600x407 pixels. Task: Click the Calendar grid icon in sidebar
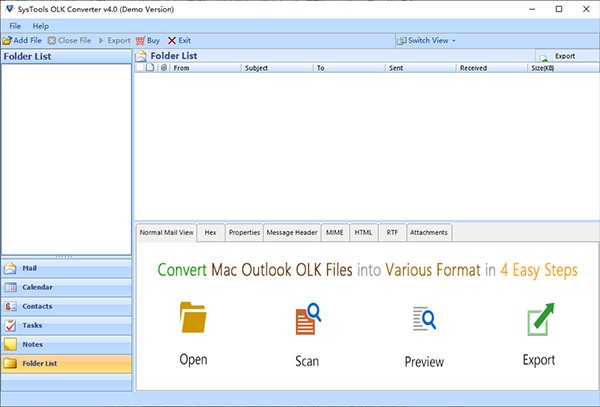click(x=10, y=287)
